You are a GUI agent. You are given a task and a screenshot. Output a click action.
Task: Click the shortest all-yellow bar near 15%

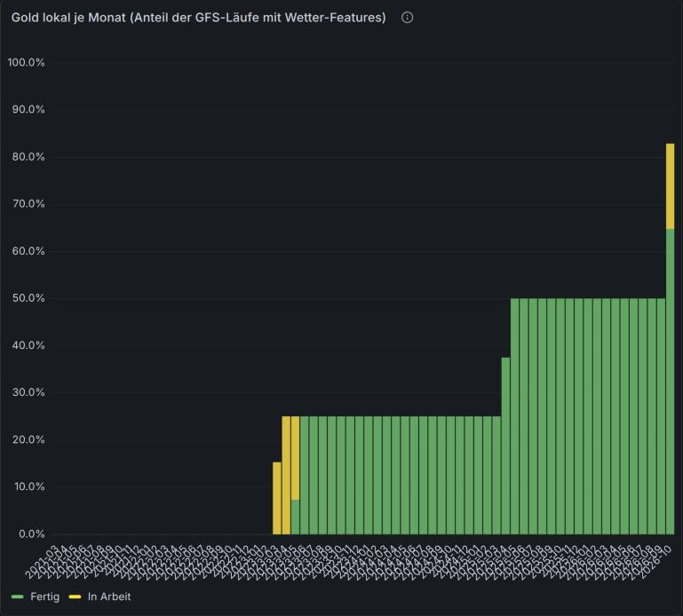click(x=276, y=498)
